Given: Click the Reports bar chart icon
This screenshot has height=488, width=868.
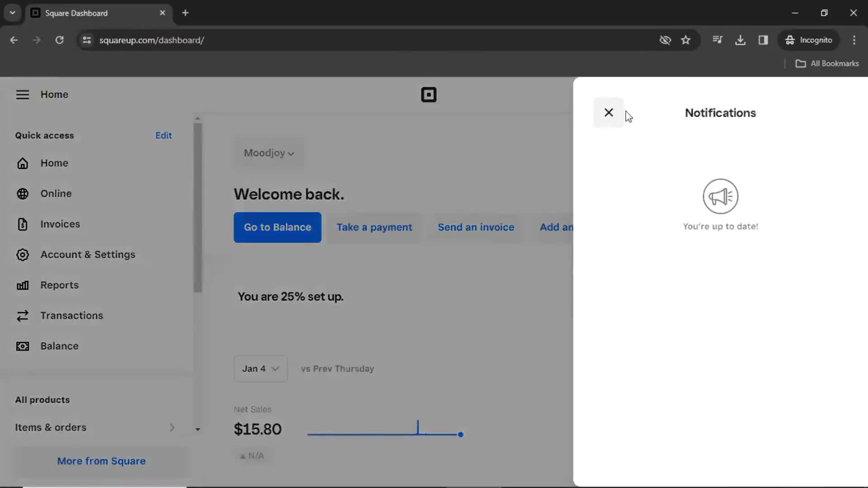Looking at the screenshot, I should 23,285.
